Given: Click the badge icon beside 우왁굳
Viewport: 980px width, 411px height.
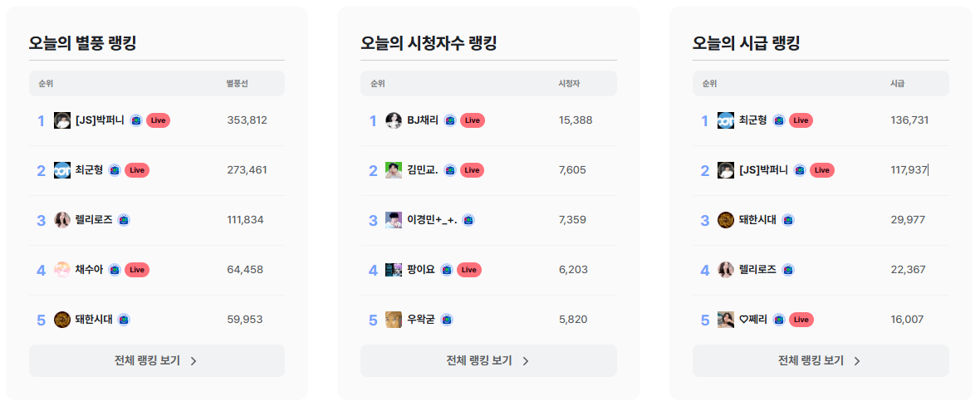Looking at the screenshot, I should click(446, 320).
